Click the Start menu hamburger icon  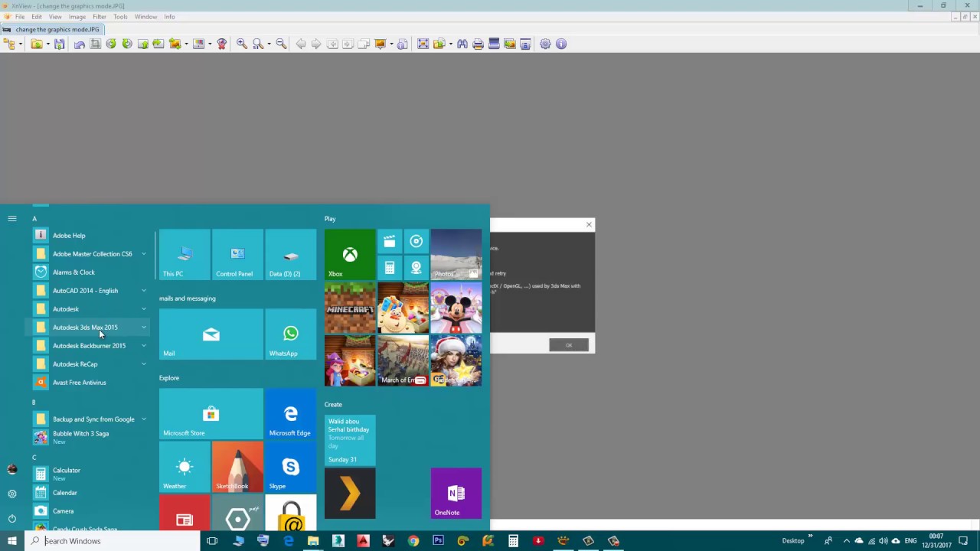(12, 219)
